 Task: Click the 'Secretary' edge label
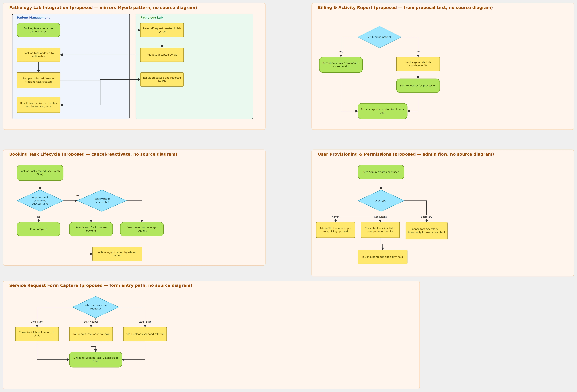426,217
